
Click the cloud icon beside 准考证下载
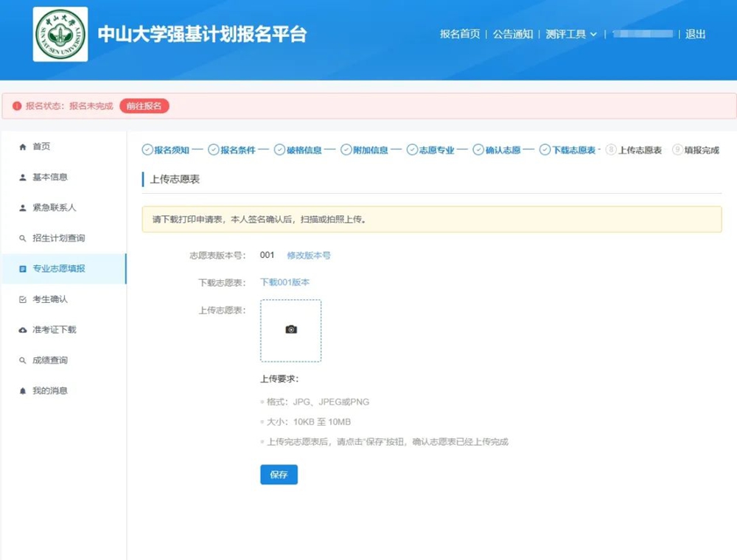tap(22, 330)
